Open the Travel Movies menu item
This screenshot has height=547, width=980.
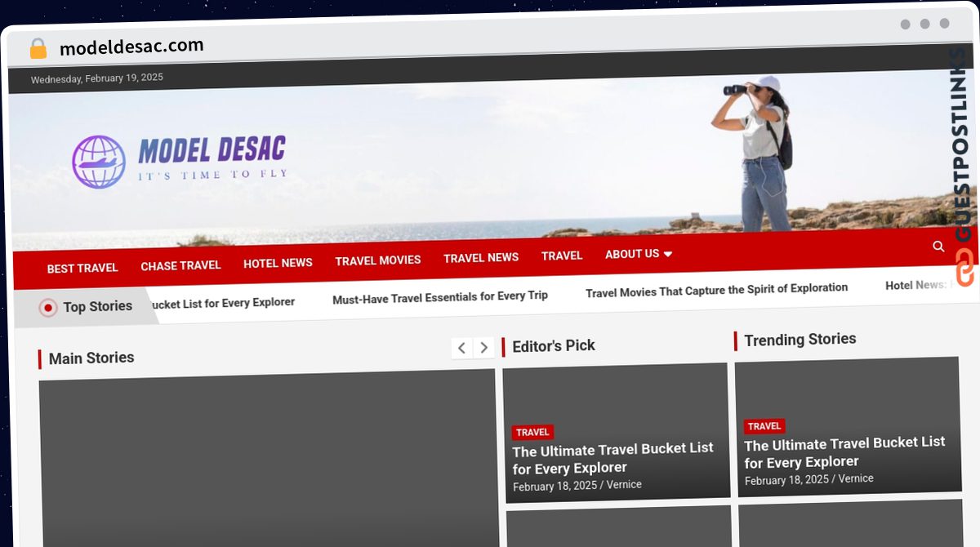pyautogui.click(x=378, y=260)
